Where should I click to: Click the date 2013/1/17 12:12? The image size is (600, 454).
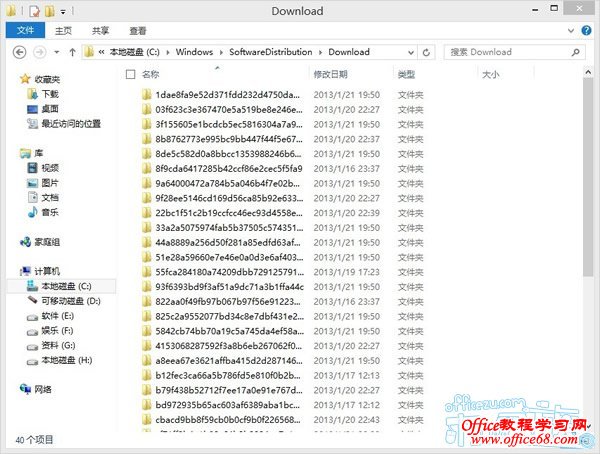tap(347, 405)
